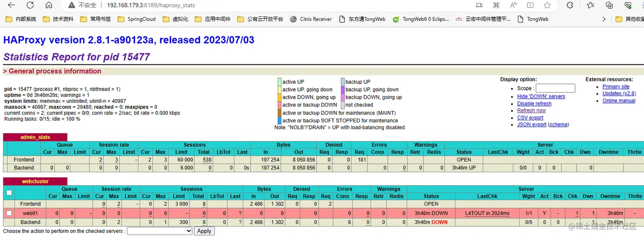Click the Scope input field

[555, 88]
